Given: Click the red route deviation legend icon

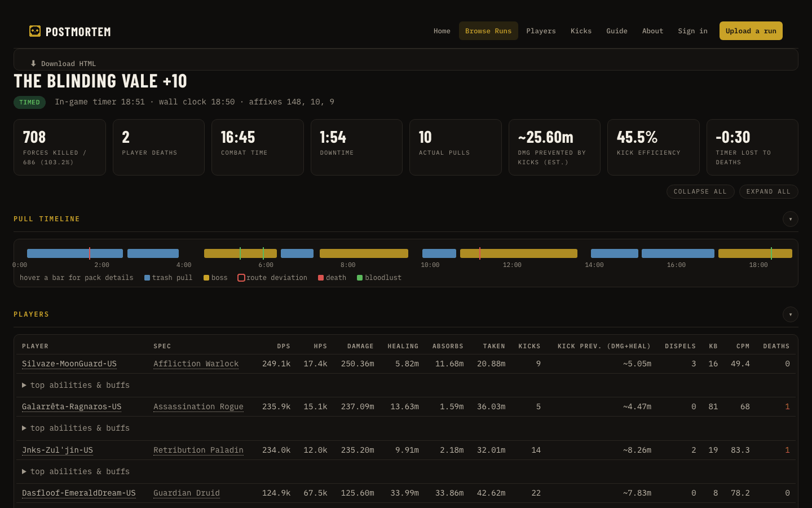Looking at the screenshot, I should pyautogui.click(x=241, y=278).
